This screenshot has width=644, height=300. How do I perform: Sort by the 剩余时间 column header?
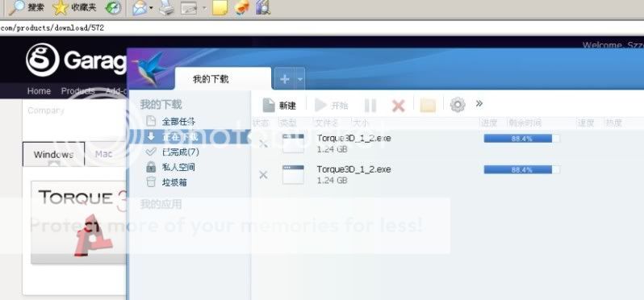tap(525, 123)
